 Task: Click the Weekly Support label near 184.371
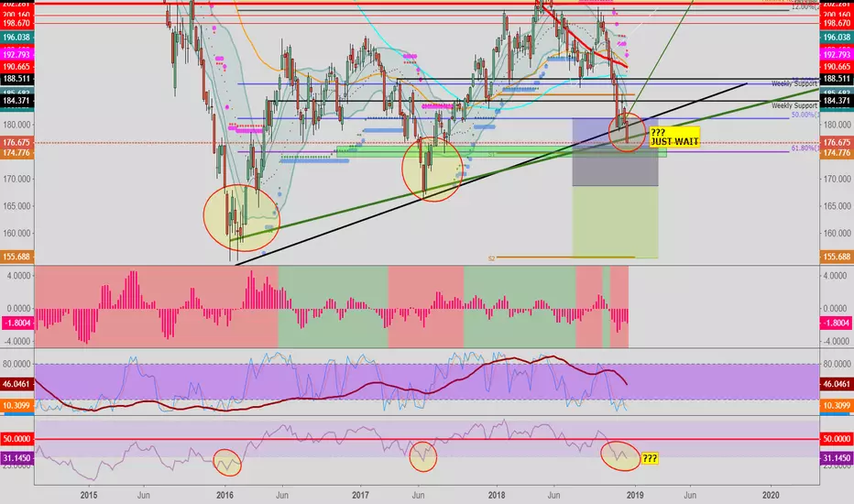(x=794, y=105)
